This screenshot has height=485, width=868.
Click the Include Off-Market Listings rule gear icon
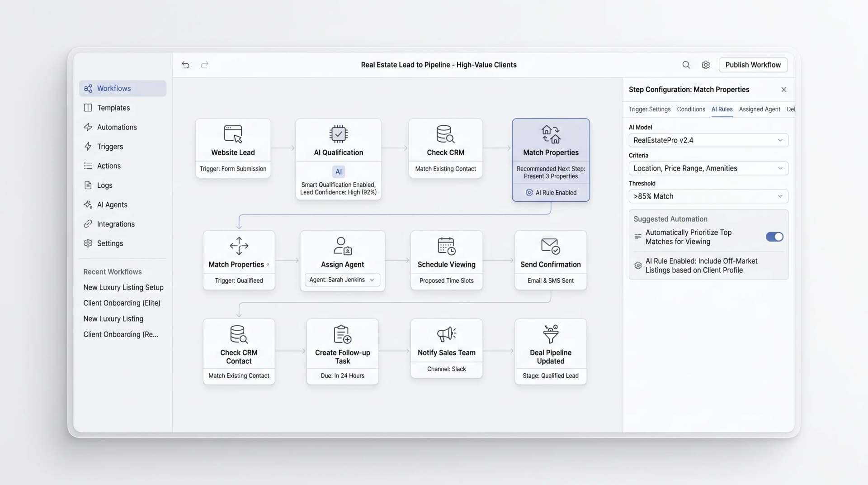pyautogui.click(x=637, y=266)
